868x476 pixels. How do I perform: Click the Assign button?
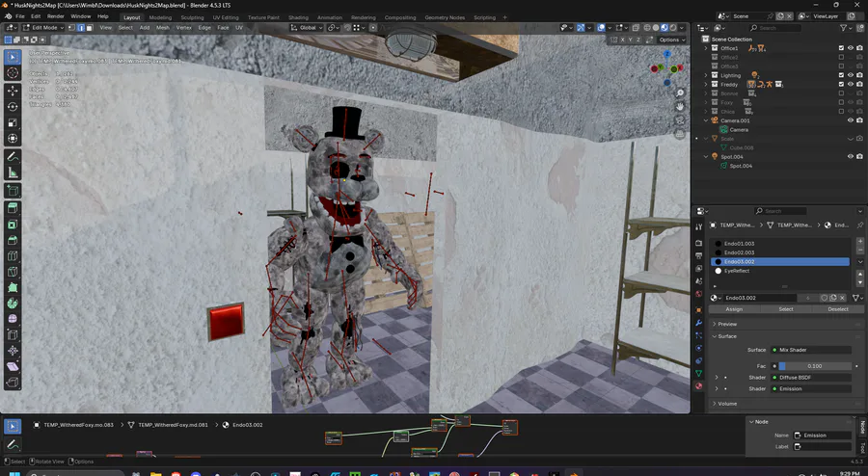(734, 309)
